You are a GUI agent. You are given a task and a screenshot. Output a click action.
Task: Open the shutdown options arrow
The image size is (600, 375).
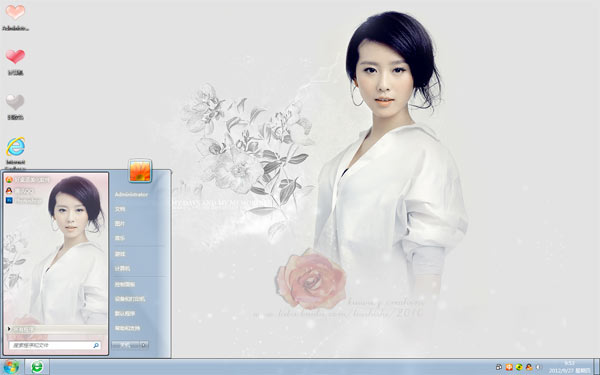[144, 345]
